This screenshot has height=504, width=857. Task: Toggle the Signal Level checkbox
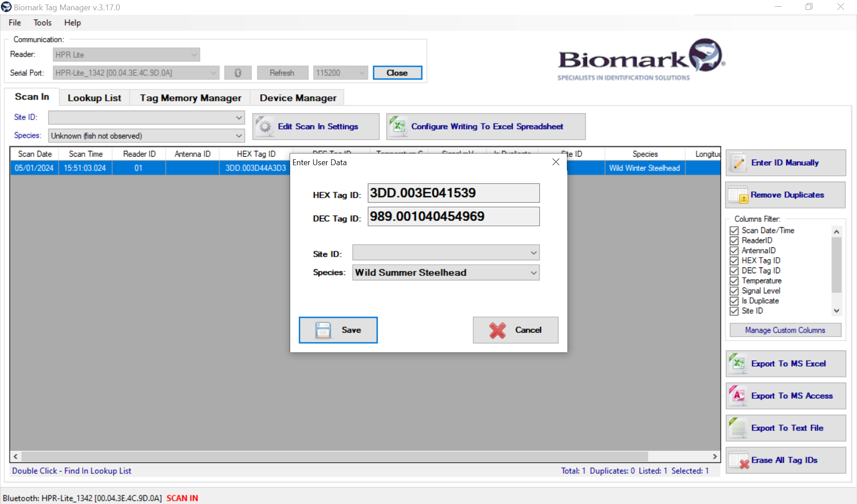tap(734, 291)
